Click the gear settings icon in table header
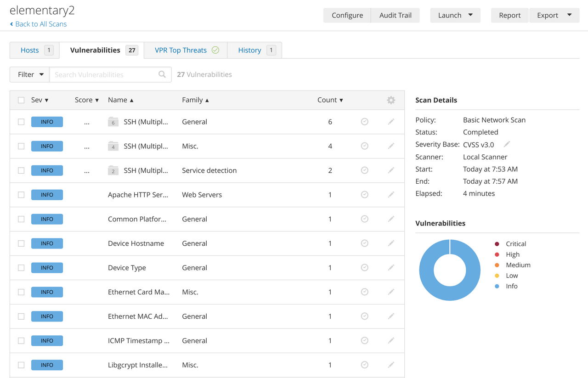This screenshot has height=378, width=588. 391,100
